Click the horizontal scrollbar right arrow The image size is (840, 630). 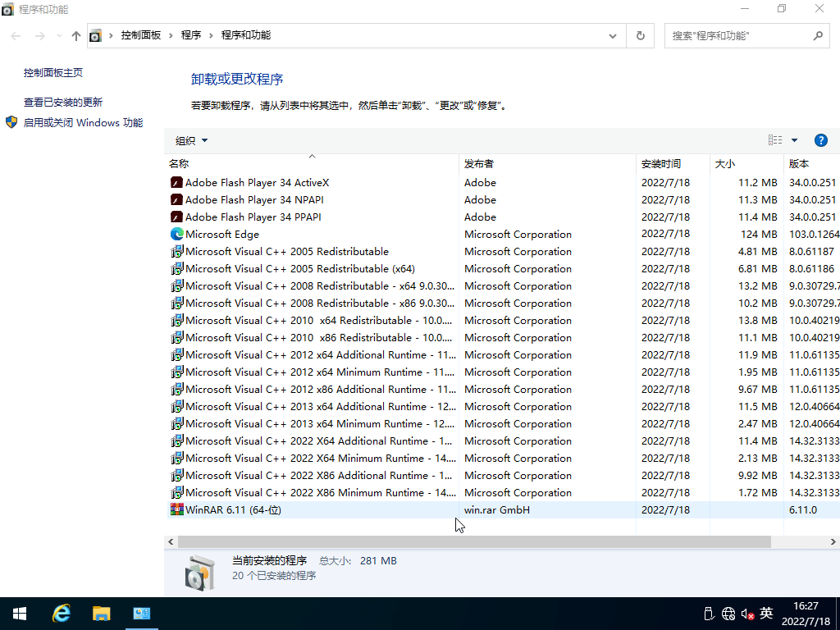(833, 542)
